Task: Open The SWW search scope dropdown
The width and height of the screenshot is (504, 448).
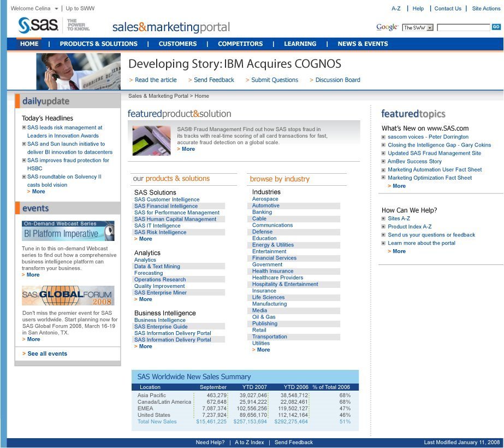Action: [418, 28]
